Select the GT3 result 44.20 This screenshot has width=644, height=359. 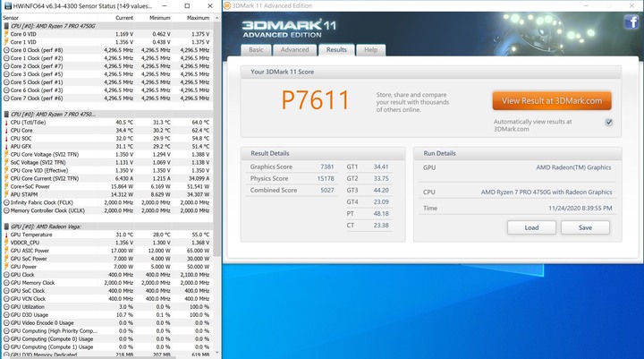381,190
